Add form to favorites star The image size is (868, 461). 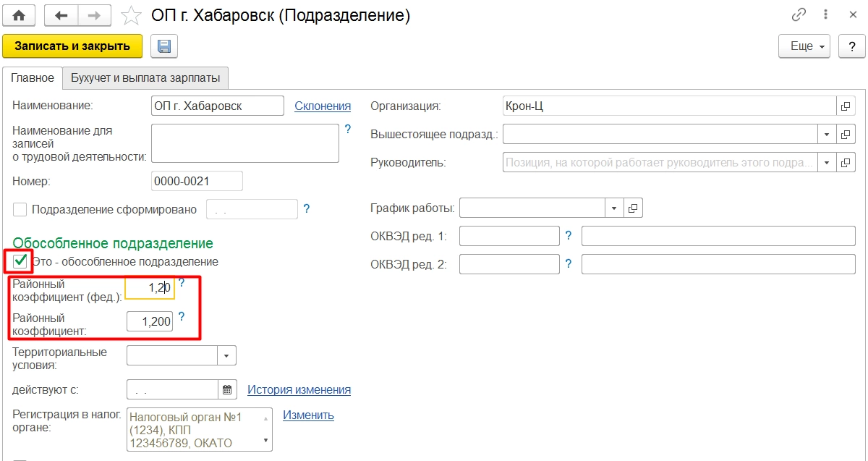[x=131, y=15]
